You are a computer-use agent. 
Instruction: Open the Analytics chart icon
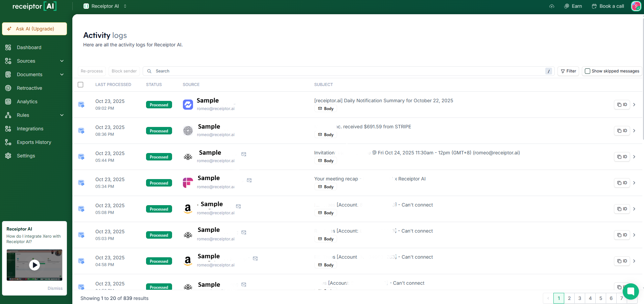[8, 102]
